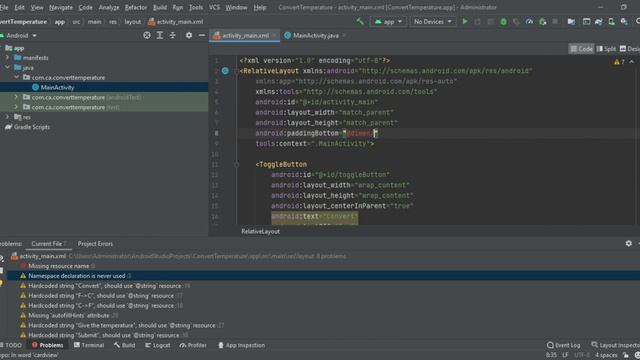Open the Android project view dropdown
Image resolution: width=640 pixels, height=360 pixels.
pos(19,36)
